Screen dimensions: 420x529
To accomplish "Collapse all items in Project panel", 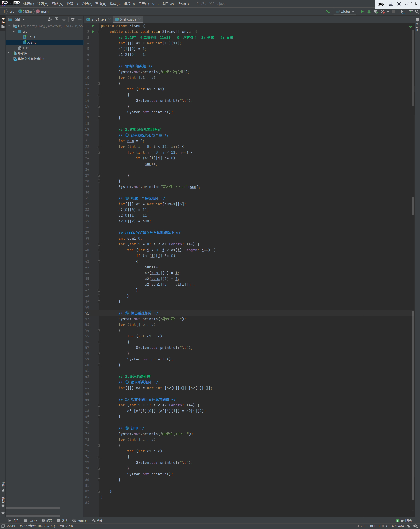I will pyautogui.click(x=64, y=19).
